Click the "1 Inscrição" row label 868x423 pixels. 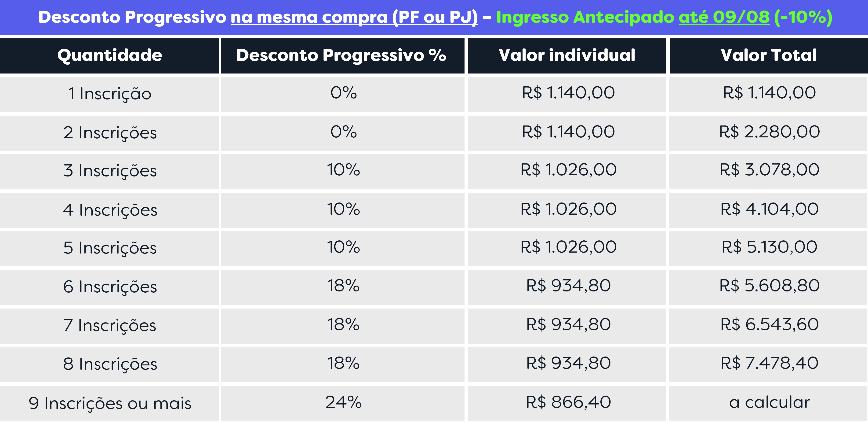point(109,93)
